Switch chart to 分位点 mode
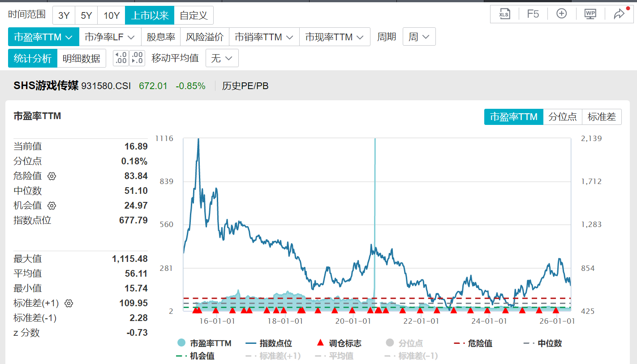Viewport: 637px width, 364px height. 563,117
